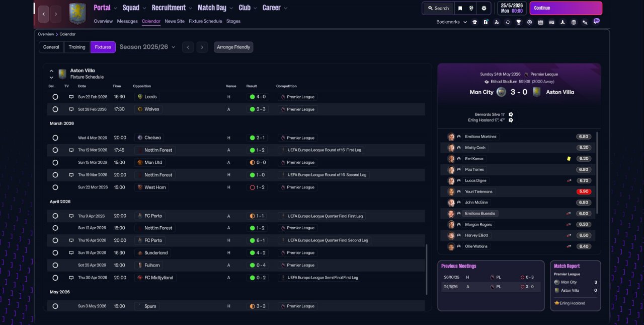The image size is (644, 325).
Task: Click the Man City crest in match header
Action: [501, 92]
